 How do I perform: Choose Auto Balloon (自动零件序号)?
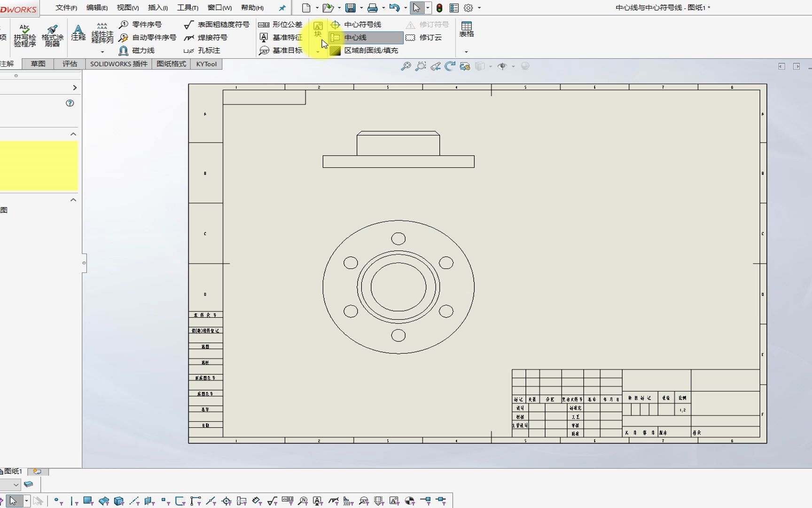(148, 38)
